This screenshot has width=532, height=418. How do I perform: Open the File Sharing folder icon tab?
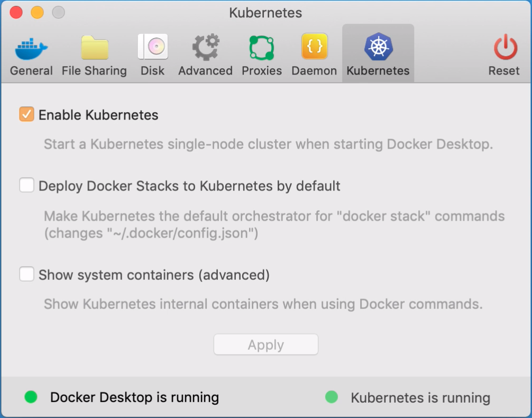pos(94,54)
